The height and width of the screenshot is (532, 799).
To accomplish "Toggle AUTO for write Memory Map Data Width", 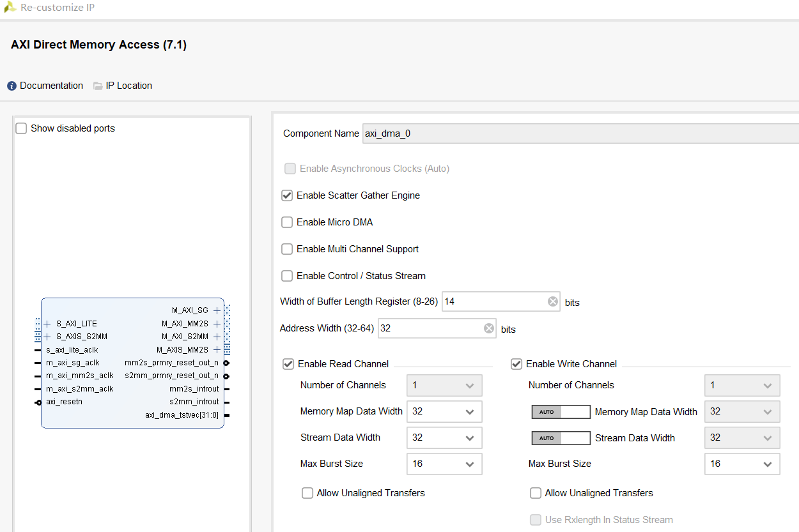I will [x=561, y=411].
